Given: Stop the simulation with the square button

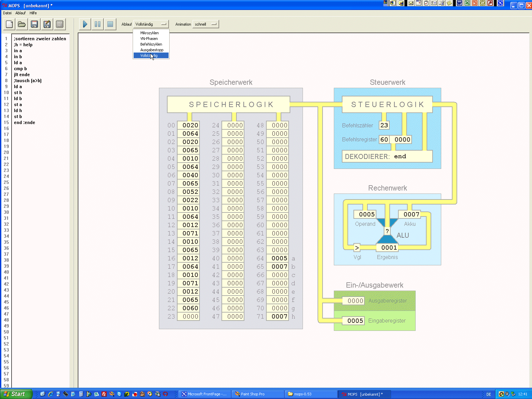Looking at the screenshot, I should 110,24.
